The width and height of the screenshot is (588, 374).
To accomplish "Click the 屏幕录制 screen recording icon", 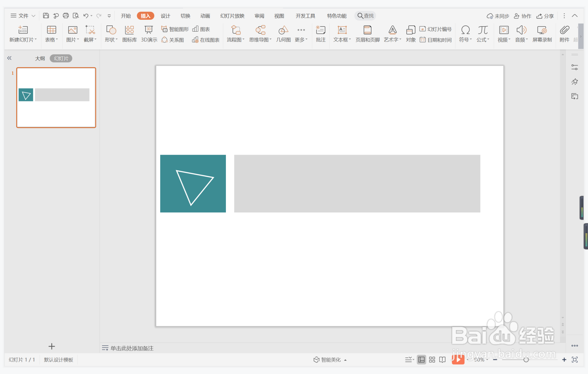I will pos(542,34).
